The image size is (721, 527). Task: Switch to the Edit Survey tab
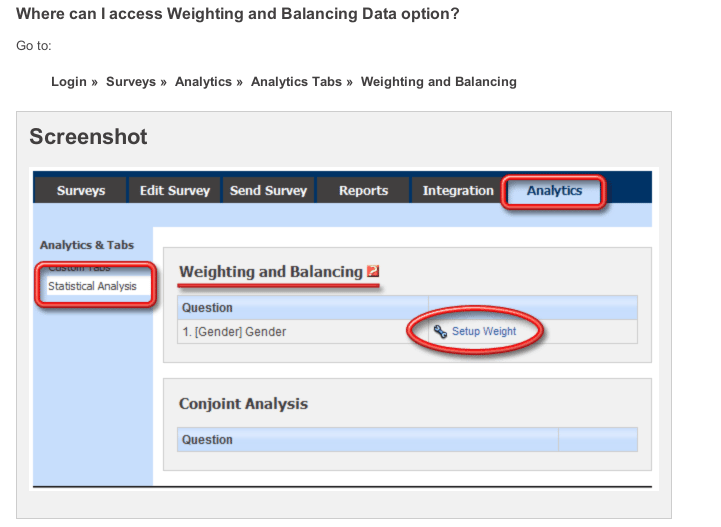(175, 190)
